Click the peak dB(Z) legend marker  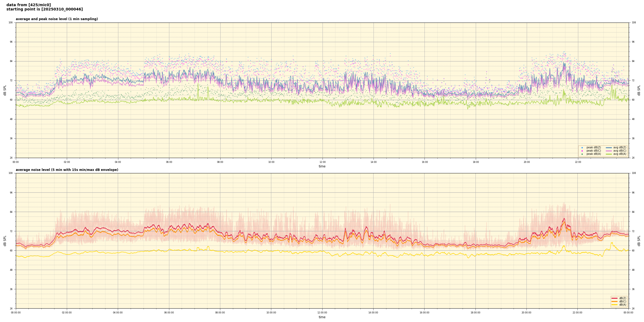click(x=582, y=148)
